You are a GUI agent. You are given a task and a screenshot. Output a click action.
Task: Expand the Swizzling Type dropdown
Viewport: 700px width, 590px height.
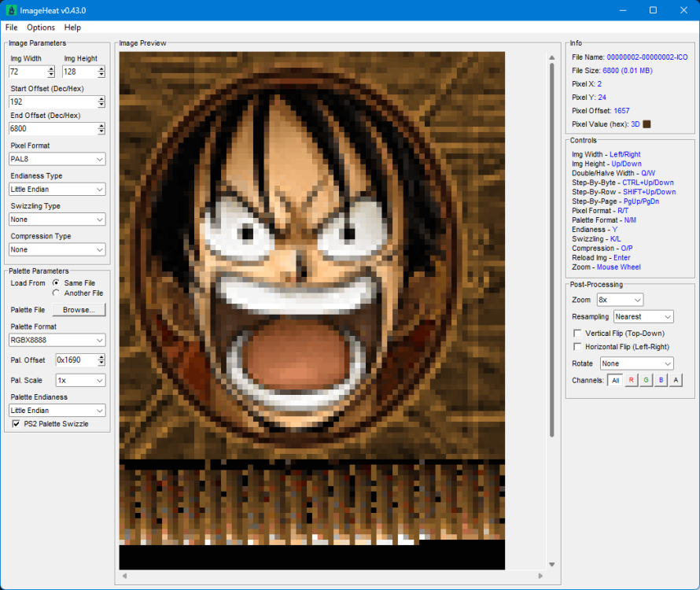coord(57,219)
